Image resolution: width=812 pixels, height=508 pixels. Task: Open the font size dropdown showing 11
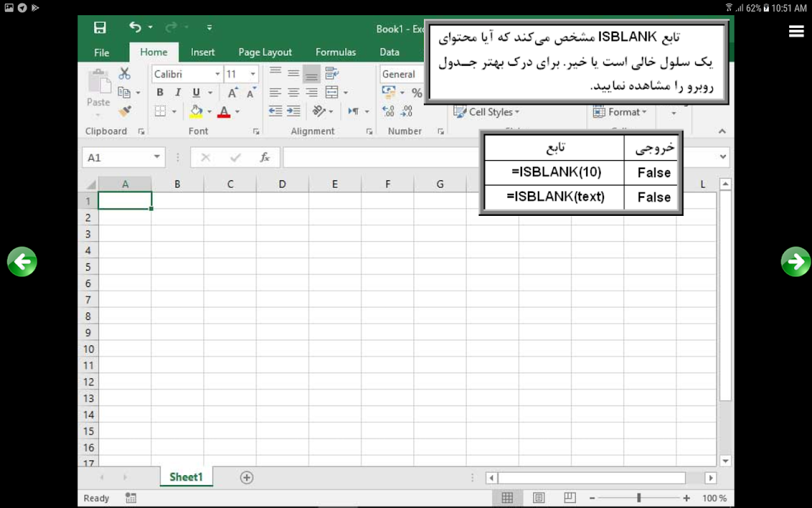(x=253, y=74)
